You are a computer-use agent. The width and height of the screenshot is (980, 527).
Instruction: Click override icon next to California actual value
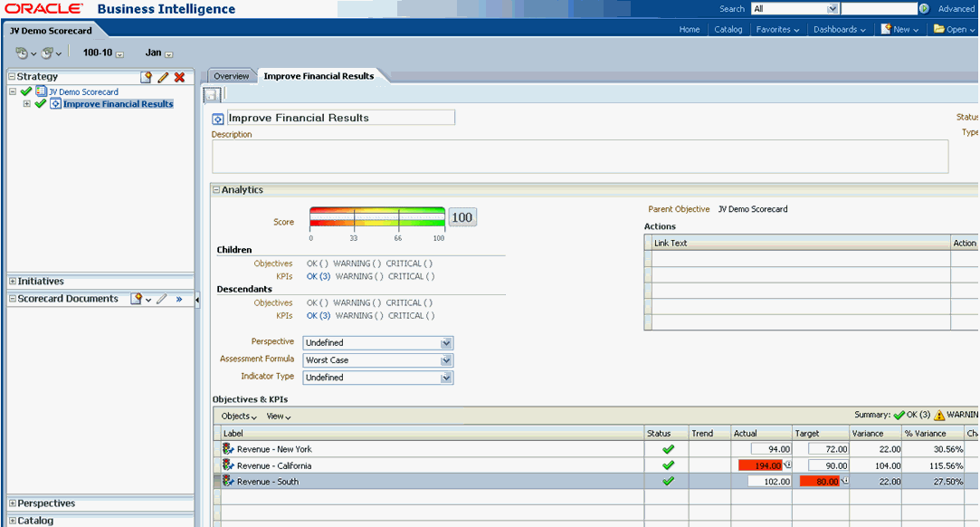(787, 465)
